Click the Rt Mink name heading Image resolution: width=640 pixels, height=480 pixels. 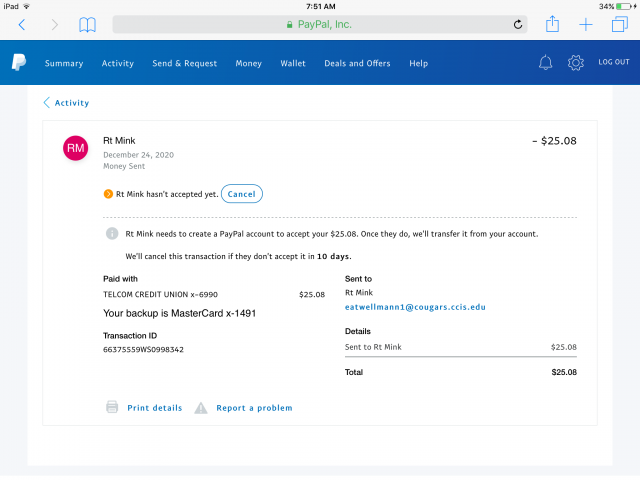(119, 140)
